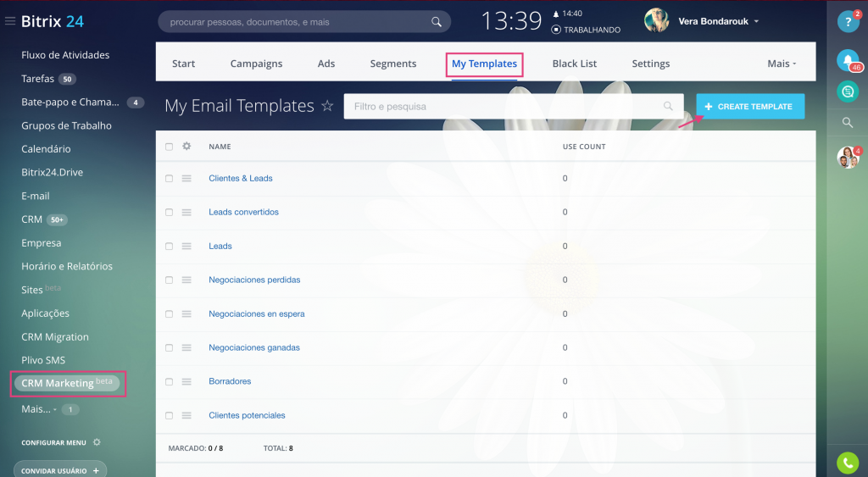
Task: Open Borradores template link
Action: pyautogui.click(x=230, y=381)
